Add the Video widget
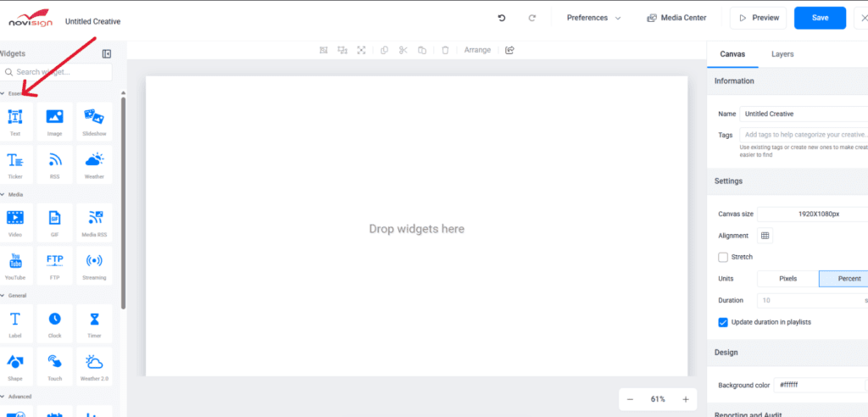The image size is (868, 417). pyautogui.click(x=15, y=223)
